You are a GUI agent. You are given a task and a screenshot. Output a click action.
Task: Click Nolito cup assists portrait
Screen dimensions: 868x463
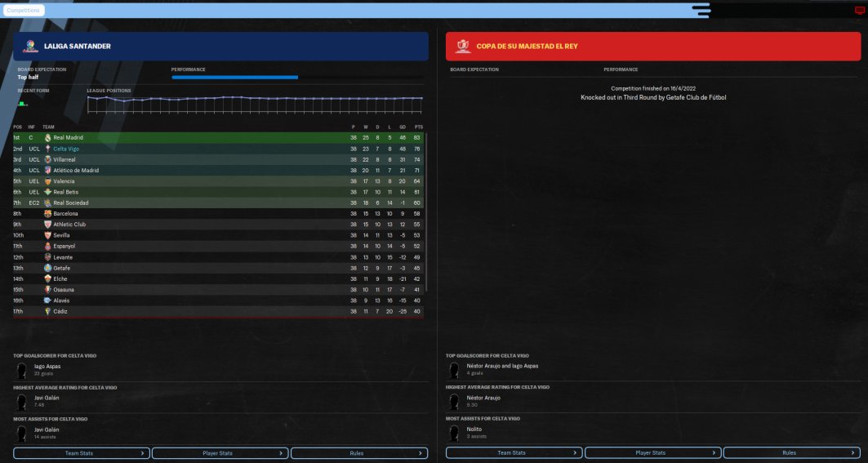point(454,434)
